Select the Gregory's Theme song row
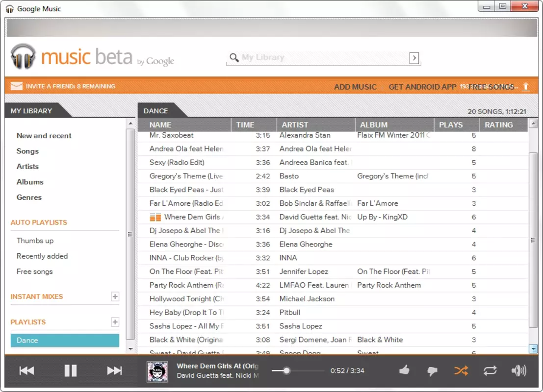This screenshot has height=392, width=543. coord(333,176)
